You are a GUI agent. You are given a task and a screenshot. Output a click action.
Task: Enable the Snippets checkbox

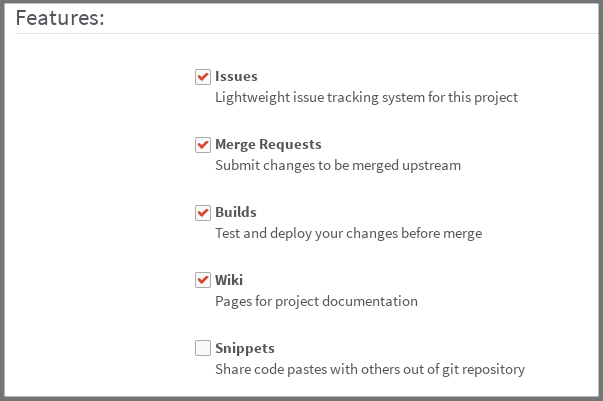(203, 349)
